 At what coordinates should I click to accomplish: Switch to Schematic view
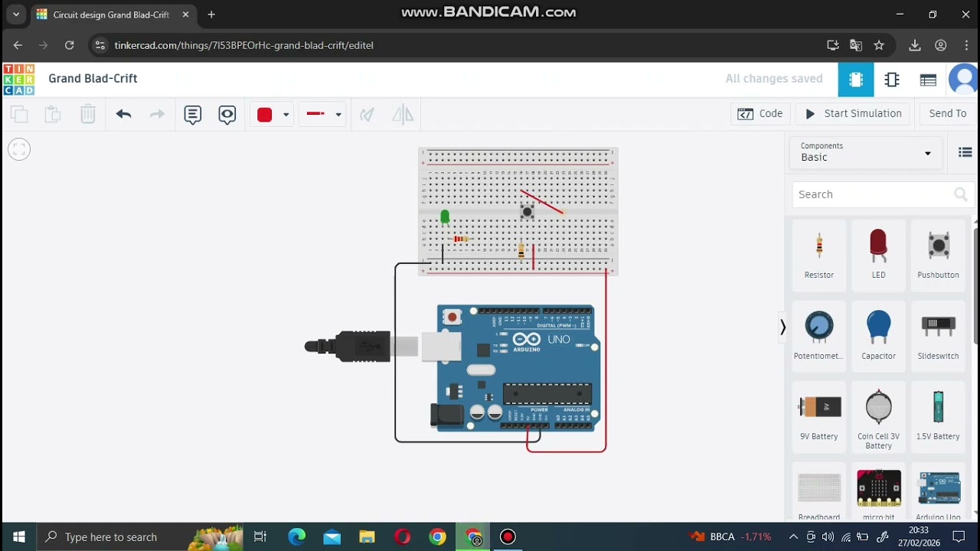click(x=892, y=80)
